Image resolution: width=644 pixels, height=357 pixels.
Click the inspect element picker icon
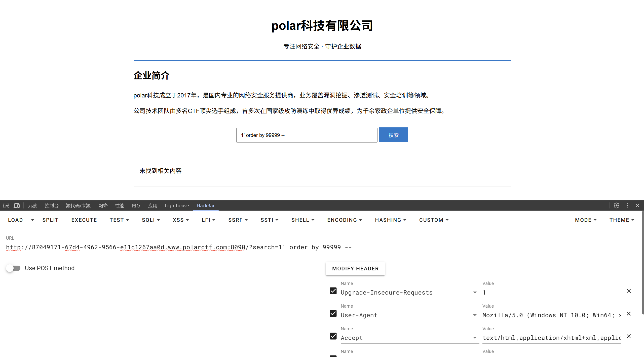coord(6,205)
